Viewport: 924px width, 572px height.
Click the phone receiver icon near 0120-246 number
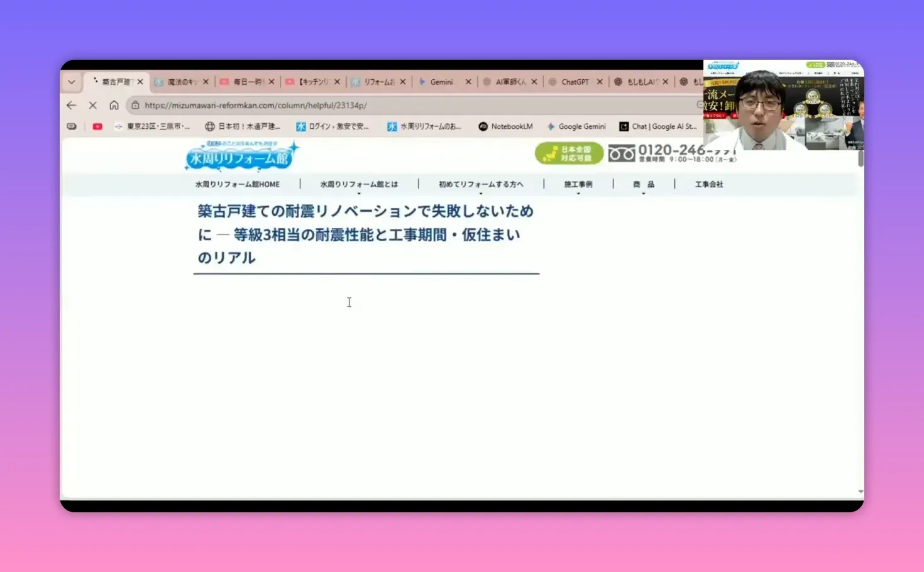pyautogui.click(x=622, y=153)
